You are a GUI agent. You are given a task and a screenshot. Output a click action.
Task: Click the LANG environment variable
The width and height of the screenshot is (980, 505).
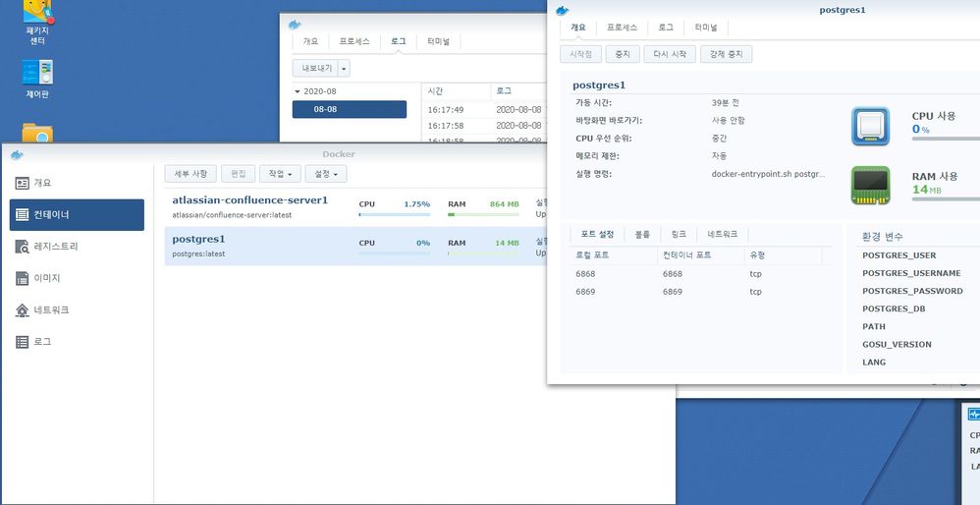click(x=874, y=362)
